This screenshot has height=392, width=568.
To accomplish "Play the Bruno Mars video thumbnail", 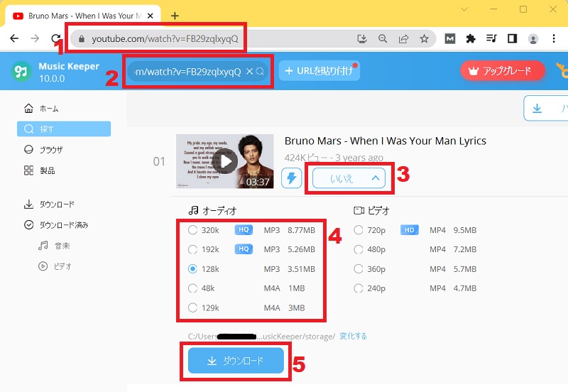I will (x=225, y=161).
